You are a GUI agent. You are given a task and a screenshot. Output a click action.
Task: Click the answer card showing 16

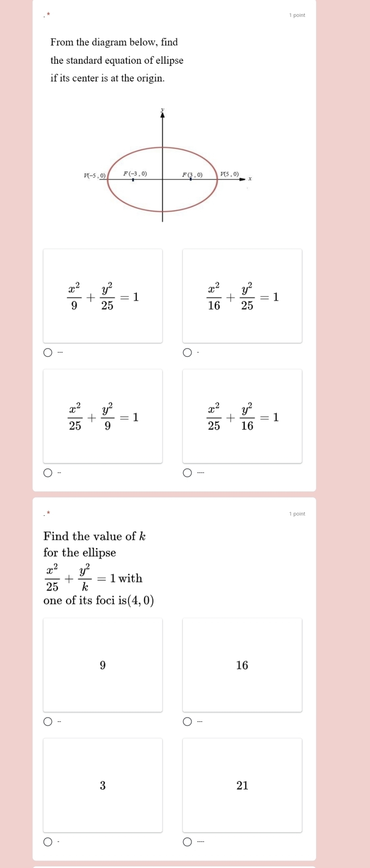point(242,665)
